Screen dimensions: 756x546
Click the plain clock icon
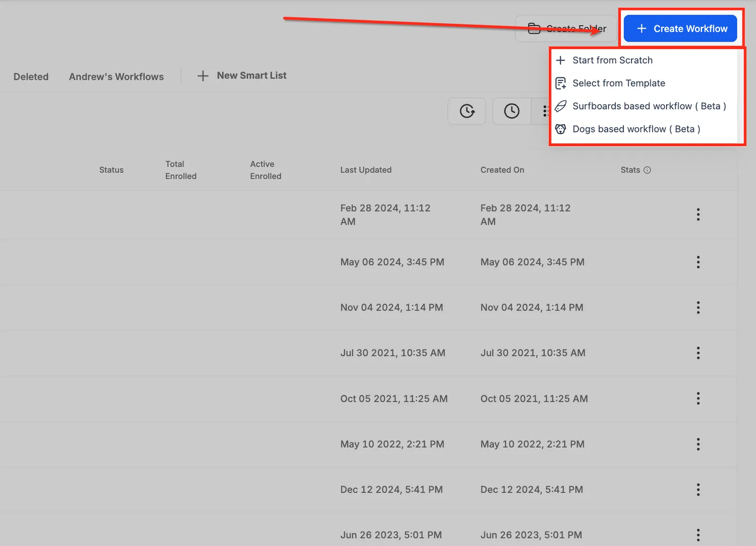(x=512, y=111)
